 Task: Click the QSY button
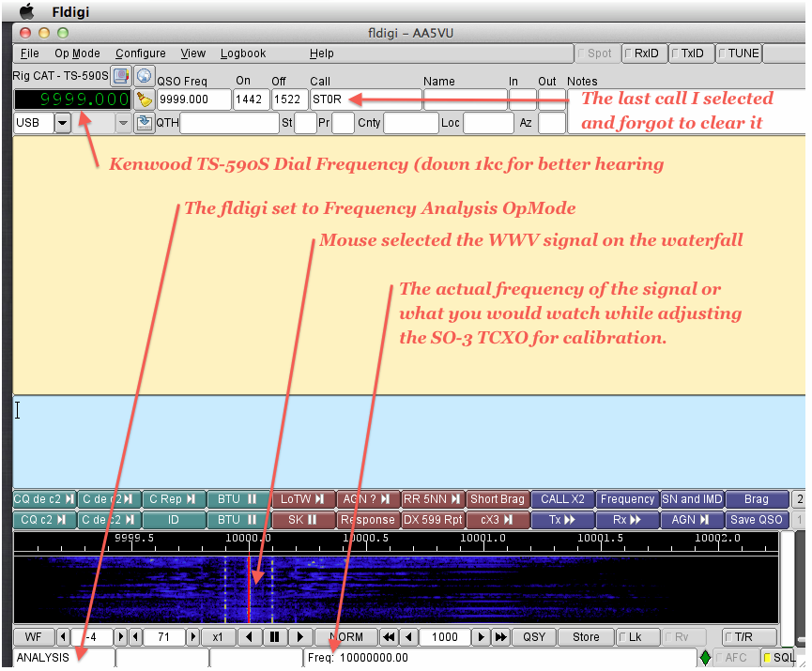[x=534, y=637]
